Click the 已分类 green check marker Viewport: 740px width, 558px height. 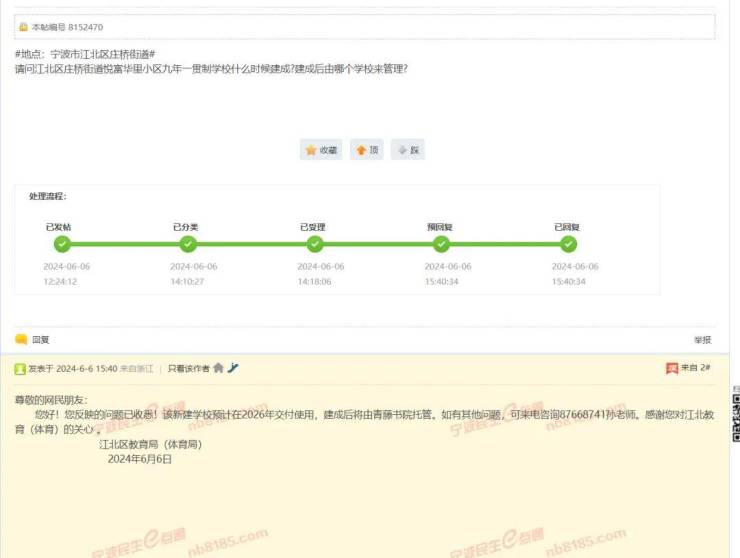click(x=188, y=244)
